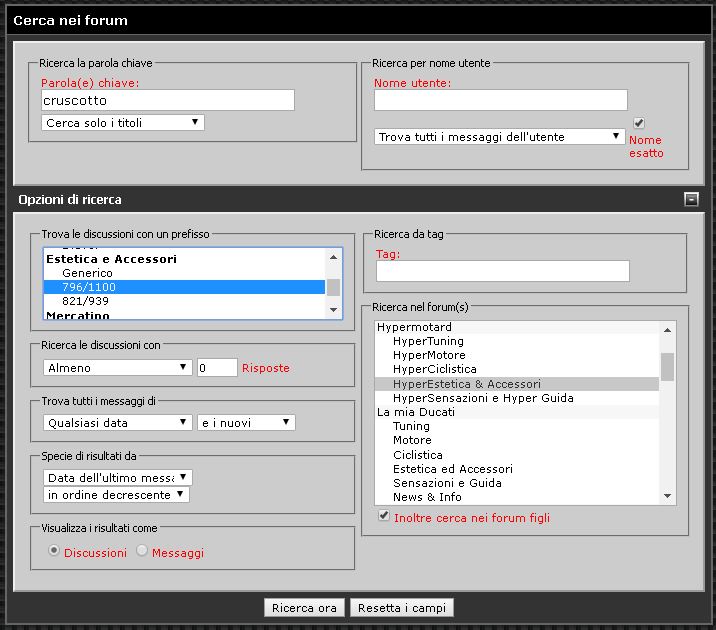716x630 pixels.
Task: Select Tuning in the forum list
Action: click(x=517, y=426)
